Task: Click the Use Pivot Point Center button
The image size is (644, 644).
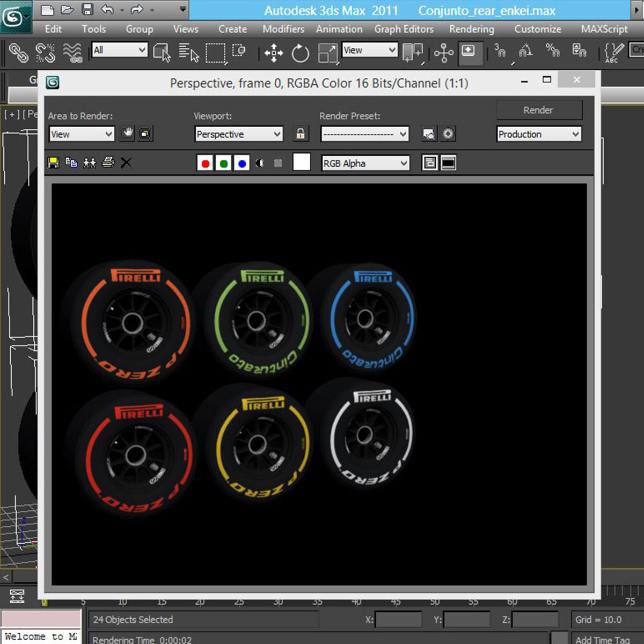Action: pos(412,53)
